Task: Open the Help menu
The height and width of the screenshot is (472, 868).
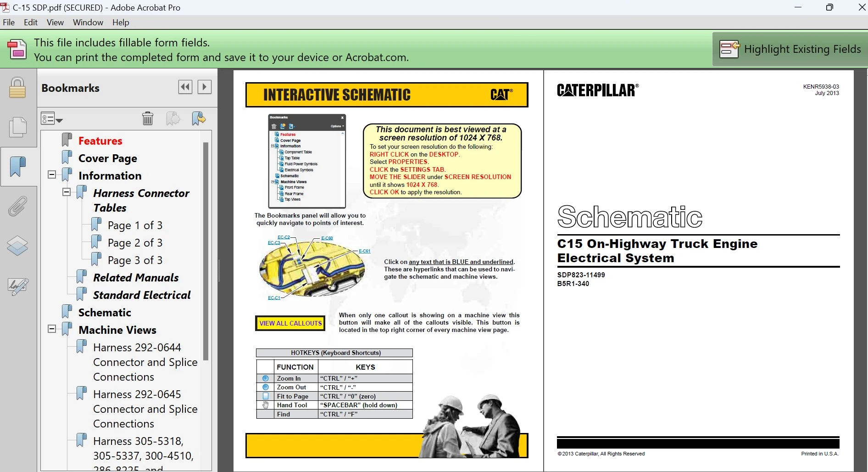Action: pos(121,22)
